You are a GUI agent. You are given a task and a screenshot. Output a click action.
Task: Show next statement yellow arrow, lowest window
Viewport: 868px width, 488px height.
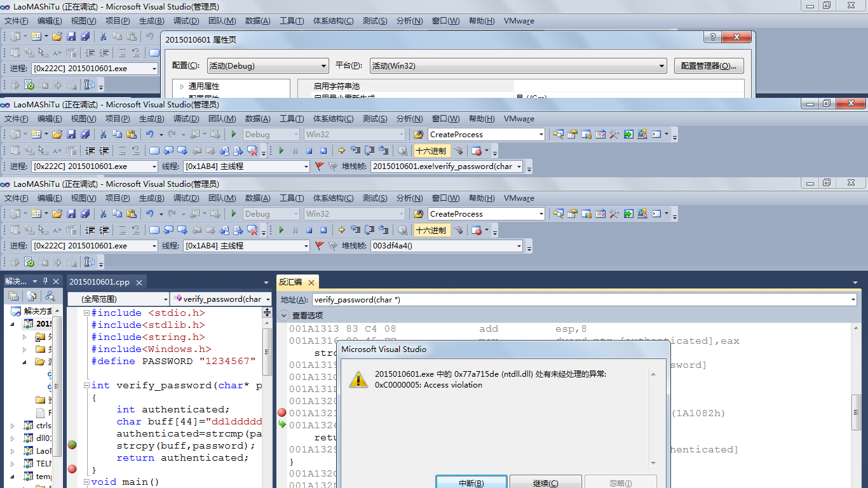(x=342, y=230)
